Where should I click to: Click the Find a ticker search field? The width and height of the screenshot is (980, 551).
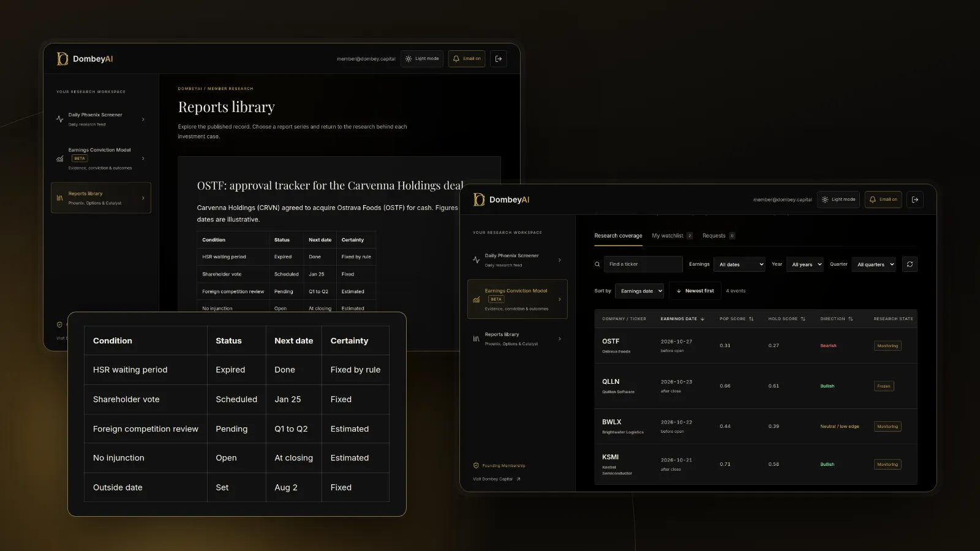tap(643, 264)
